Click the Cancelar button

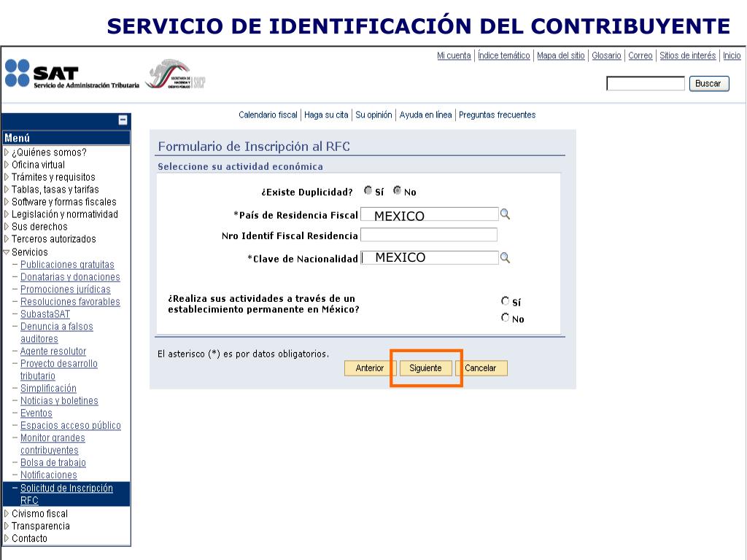pyautogui.click(x=481, y=368)
